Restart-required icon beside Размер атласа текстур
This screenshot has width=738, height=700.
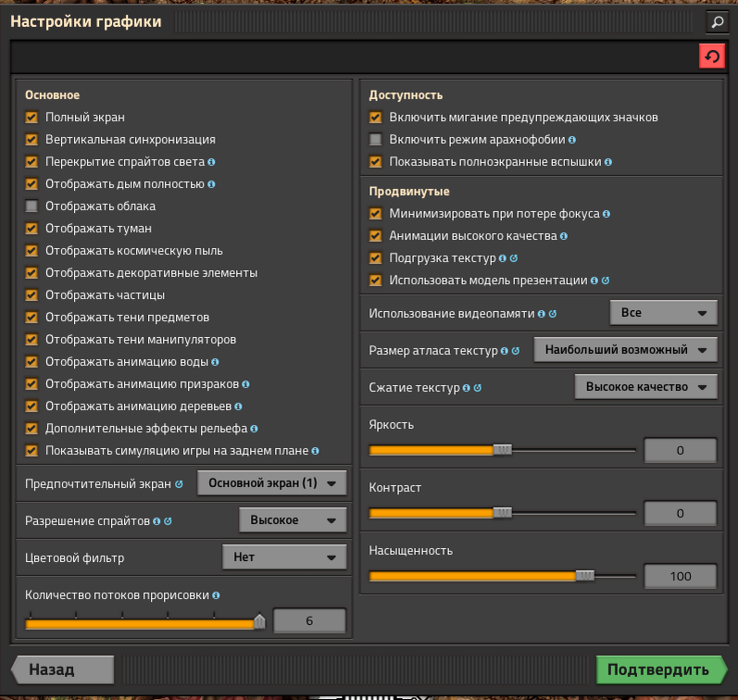point(516,351)
